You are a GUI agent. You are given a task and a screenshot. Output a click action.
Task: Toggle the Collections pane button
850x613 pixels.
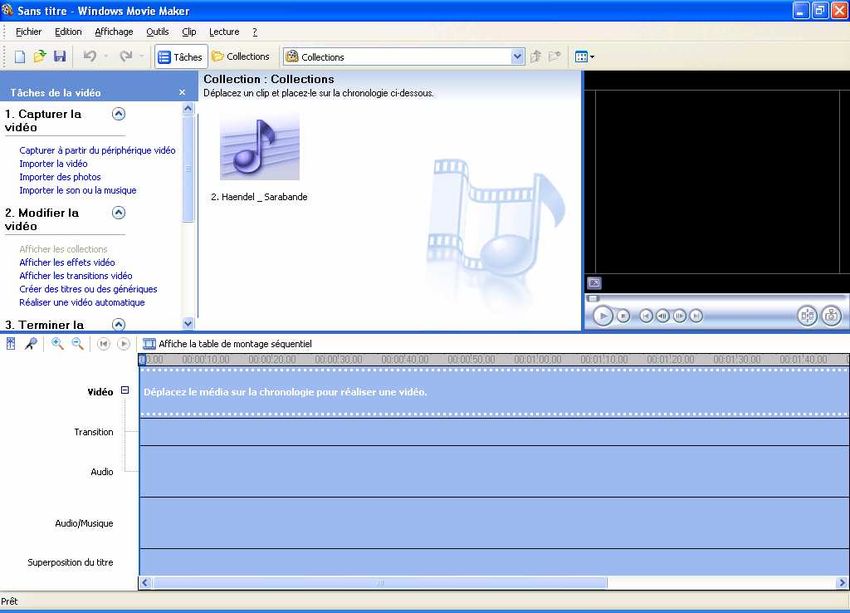tap(240, 57)
